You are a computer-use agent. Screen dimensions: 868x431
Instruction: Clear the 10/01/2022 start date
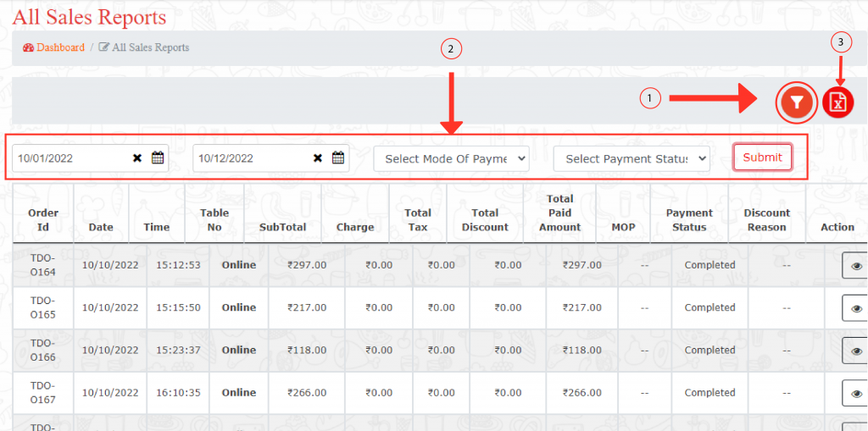[137, 158]
